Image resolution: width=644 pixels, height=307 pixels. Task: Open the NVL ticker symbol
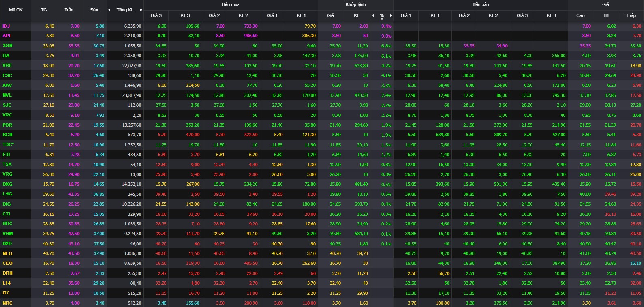pyautogui.click(x=7, y=95)
